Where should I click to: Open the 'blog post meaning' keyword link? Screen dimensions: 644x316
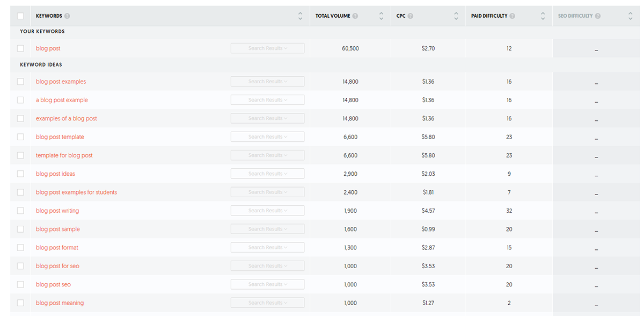tap(60, 303)
